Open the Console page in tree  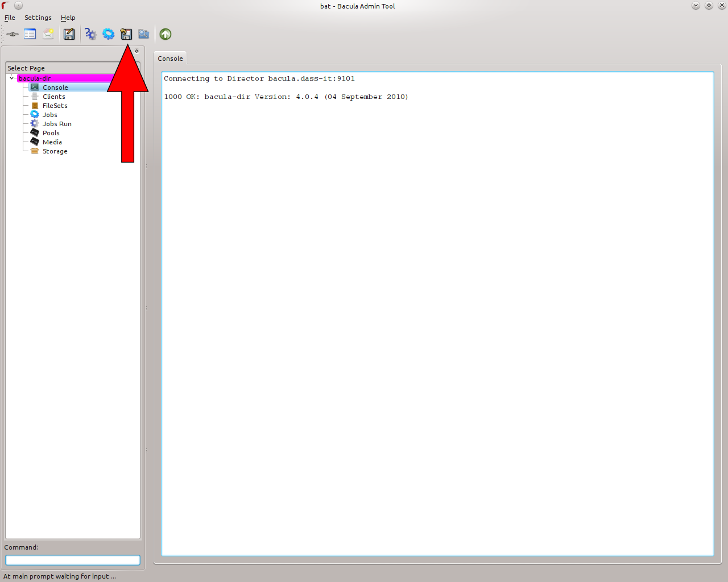click(55, 87)
